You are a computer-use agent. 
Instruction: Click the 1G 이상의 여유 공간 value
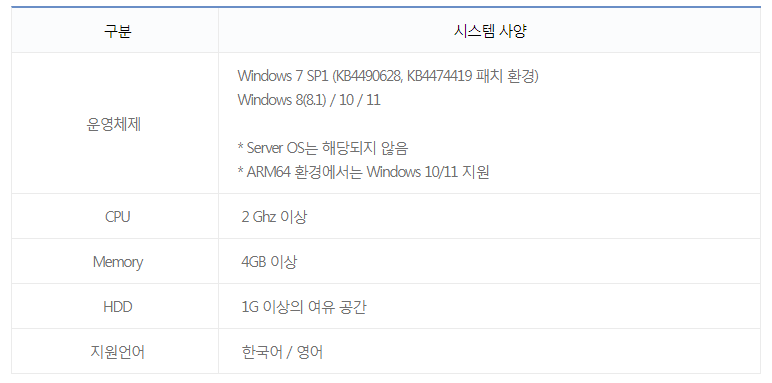[304, 307]
